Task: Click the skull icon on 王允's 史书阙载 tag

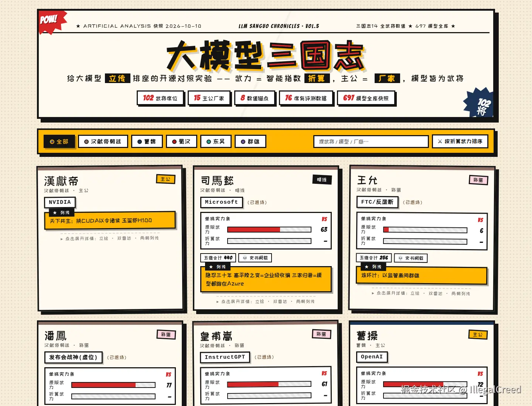Action: click(400, 258)
